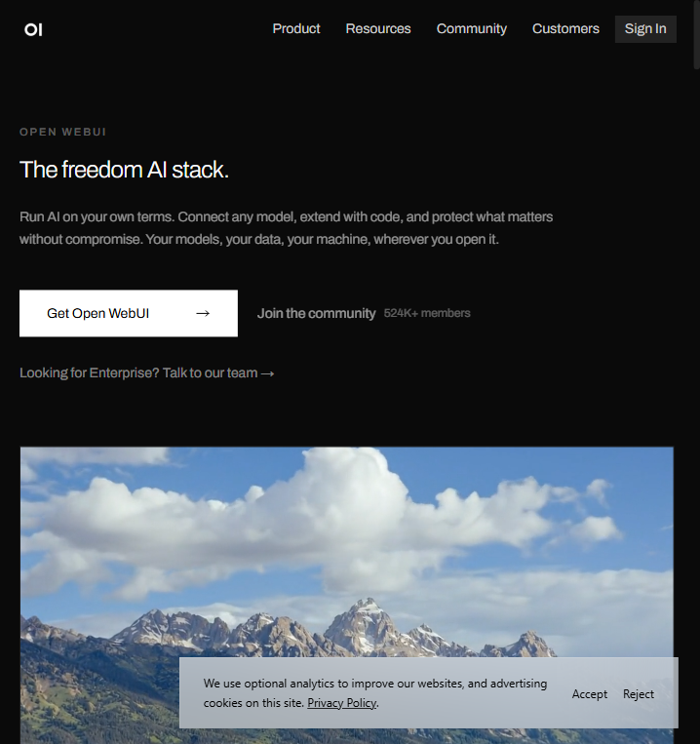Open the Privacy Policy link
Screen dimensions: 700x744
click(x=341, y=703)
